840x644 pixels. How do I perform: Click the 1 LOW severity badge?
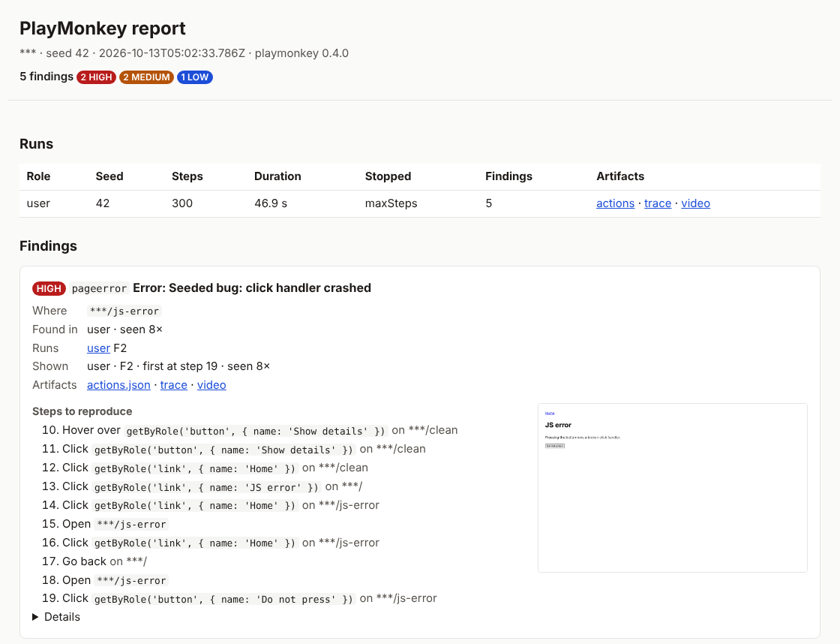(194, 77)
